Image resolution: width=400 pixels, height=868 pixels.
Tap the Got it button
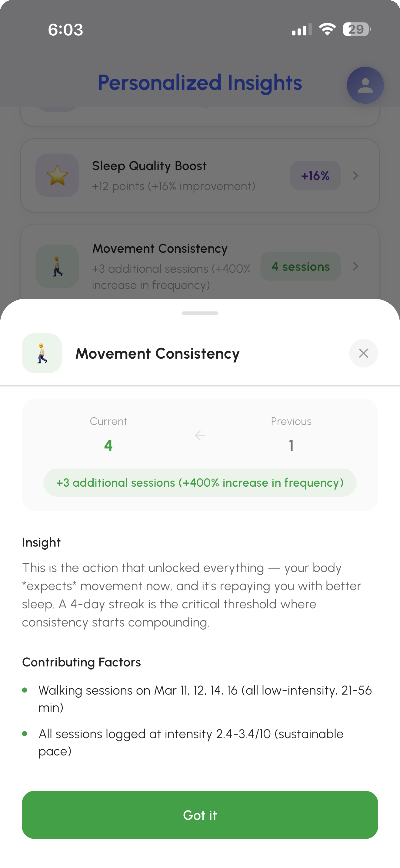point(200,815)
